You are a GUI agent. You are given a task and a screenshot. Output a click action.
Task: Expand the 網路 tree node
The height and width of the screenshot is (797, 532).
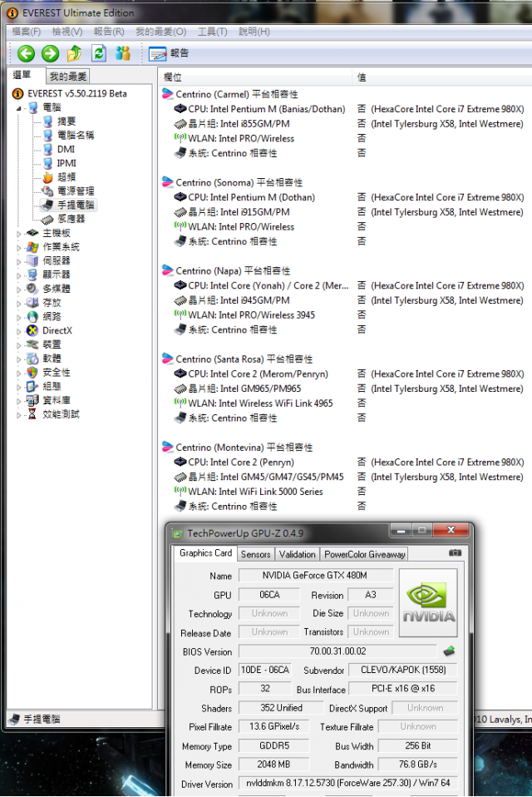[18, 317]
